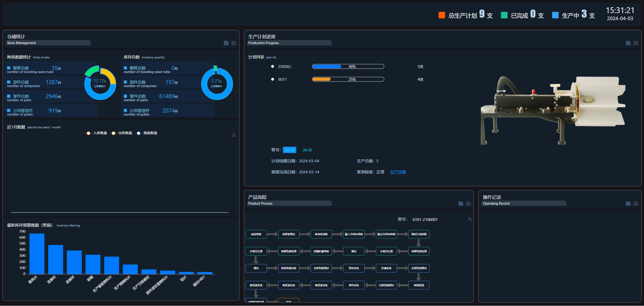644x306 pixels.
Task: Click the second tab icon in Operating Record header
Action: pyautogui.click(x=636, y=204)
